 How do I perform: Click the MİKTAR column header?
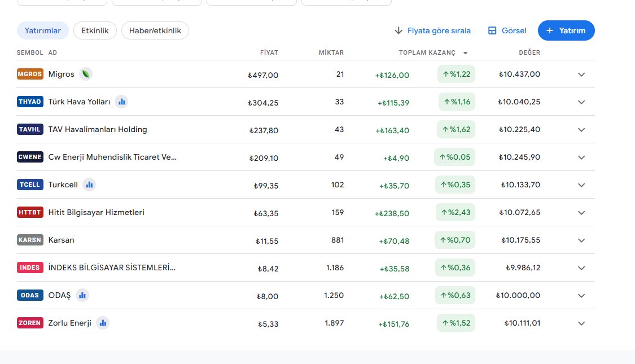tap(331, 52)
